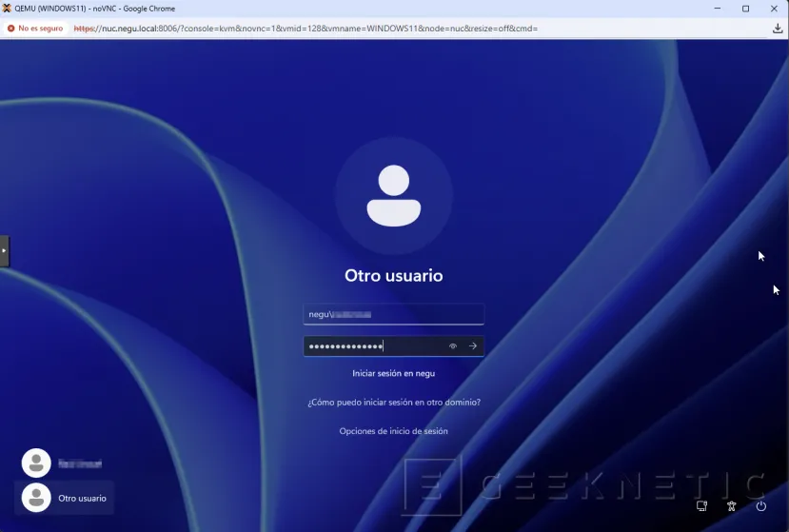
Task: Submit login with the arrow button
Action: [473, 346]
